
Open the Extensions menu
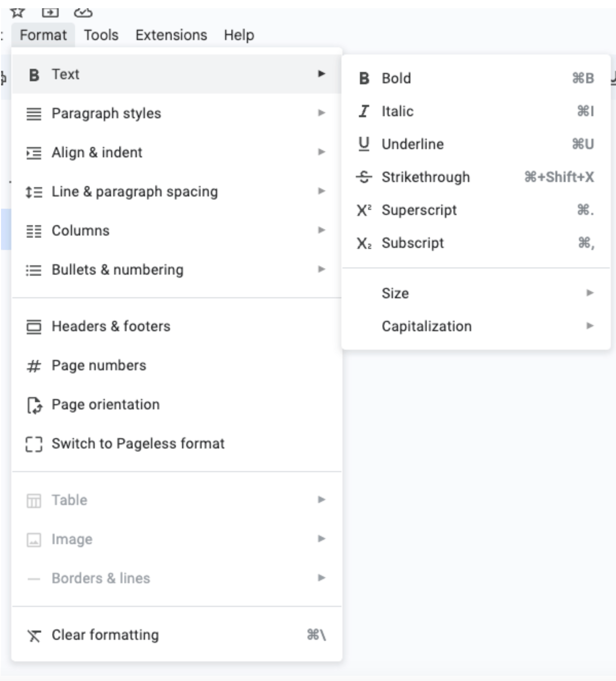point(170,35)
